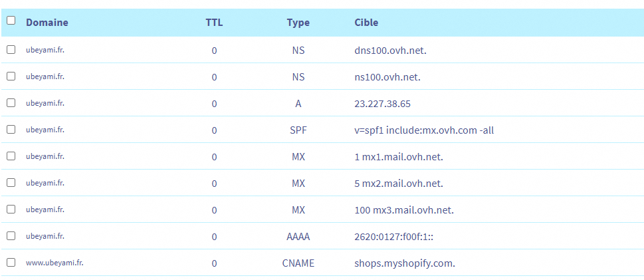Screen dimensions: 644x280
Task: Tick the checkbox for the A record
Action: click(11, 103)
